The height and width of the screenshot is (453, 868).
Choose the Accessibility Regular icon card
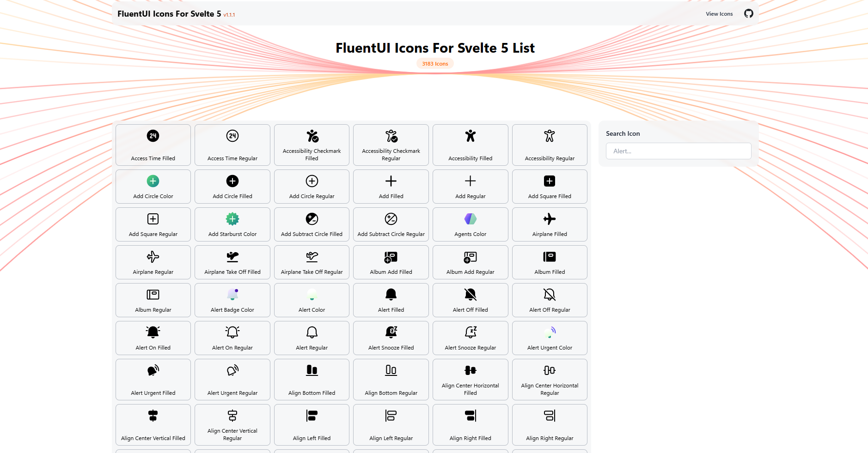click(x=550, y=145)
